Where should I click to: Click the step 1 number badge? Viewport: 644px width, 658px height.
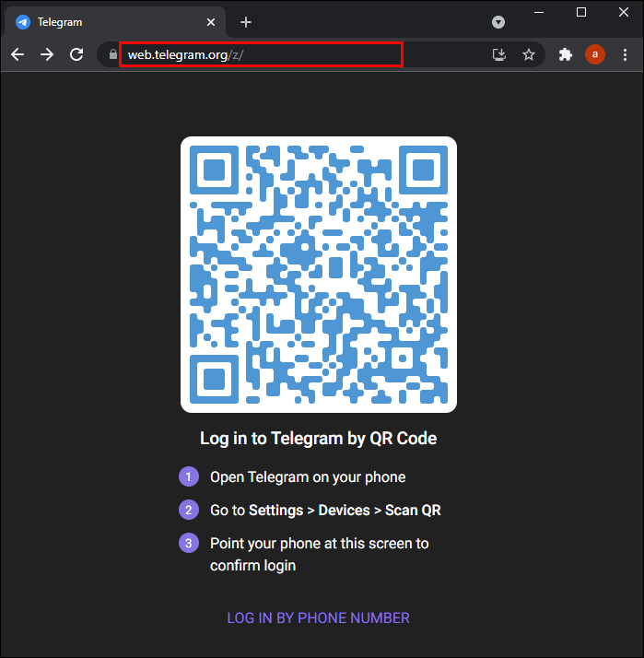coord(188,476)
